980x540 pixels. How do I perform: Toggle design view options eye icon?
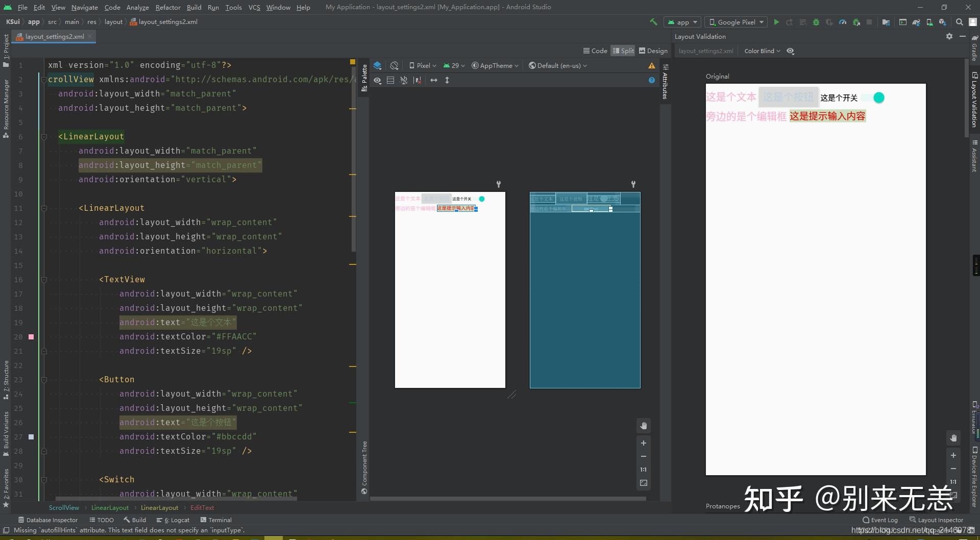pos(377,80)
